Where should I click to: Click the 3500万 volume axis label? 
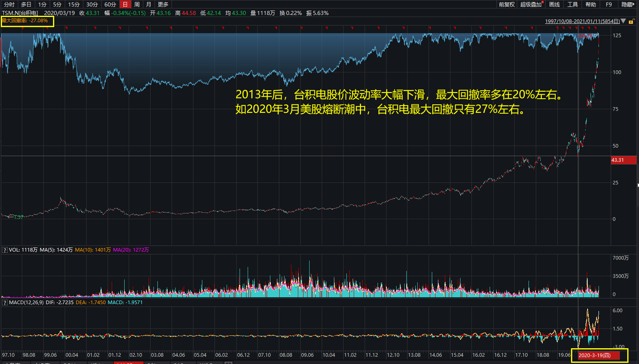[621, 276]
